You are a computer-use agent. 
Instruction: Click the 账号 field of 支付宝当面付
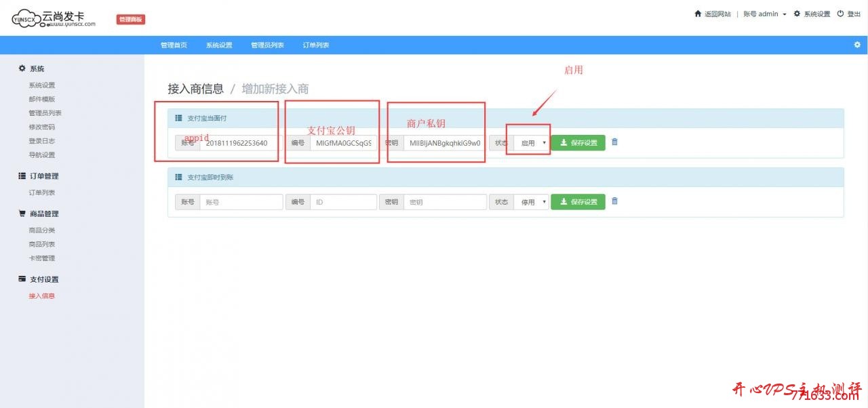[x=241, y=143]
